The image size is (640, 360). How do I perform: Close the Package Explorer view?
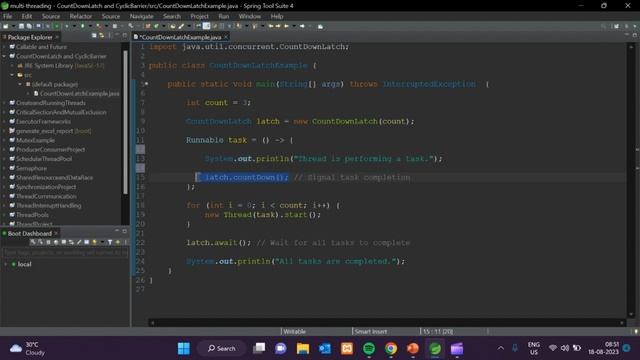pyautogui.click(x=57, y=37)
